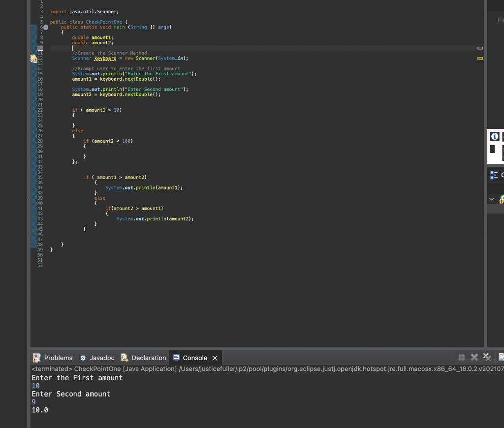Click the warning lightbulb on line 12 gutter
This screenshot has height=428, width=504.
(34, 58)
